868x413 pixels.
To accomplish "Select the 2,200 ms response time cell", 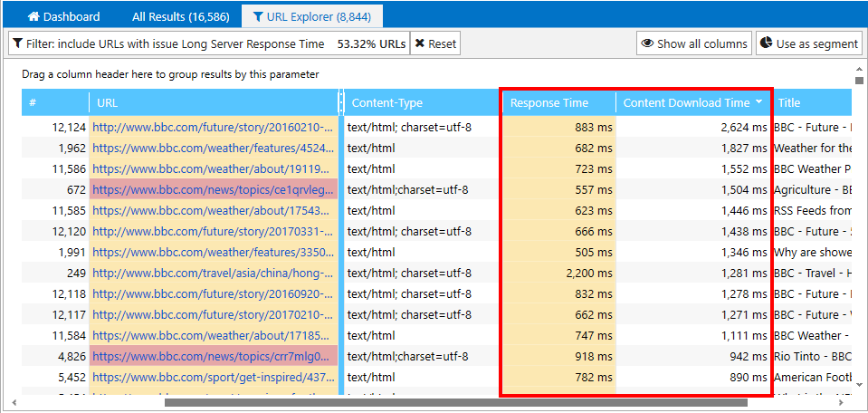I will 558,273.
